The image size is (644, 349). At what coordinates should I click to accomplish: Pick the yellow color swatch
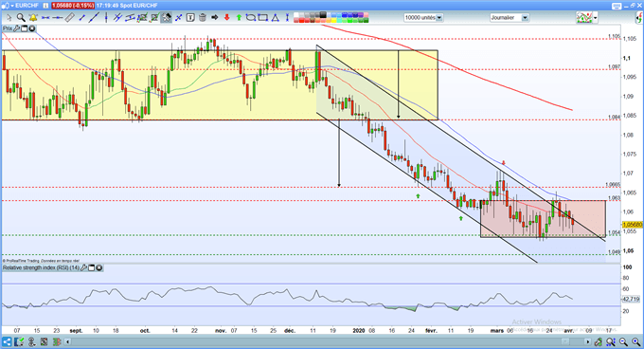[x=333, y=20]
